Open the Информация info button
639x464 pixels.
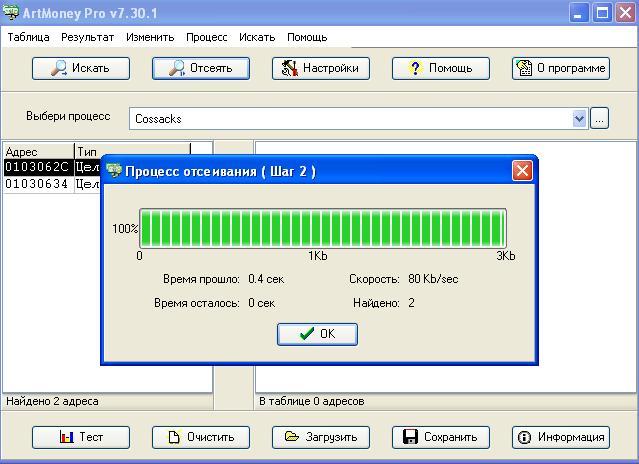[561, 437]
